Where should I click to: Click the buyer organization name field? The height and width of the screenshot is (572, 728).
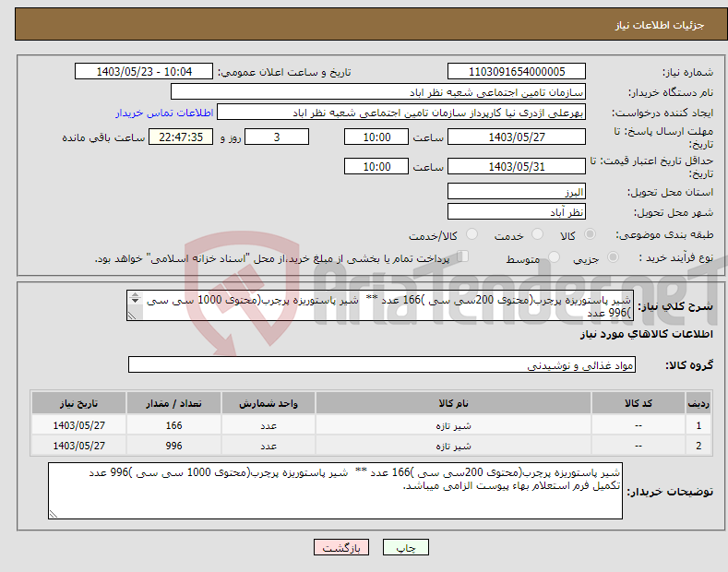(x=378, y=92)
